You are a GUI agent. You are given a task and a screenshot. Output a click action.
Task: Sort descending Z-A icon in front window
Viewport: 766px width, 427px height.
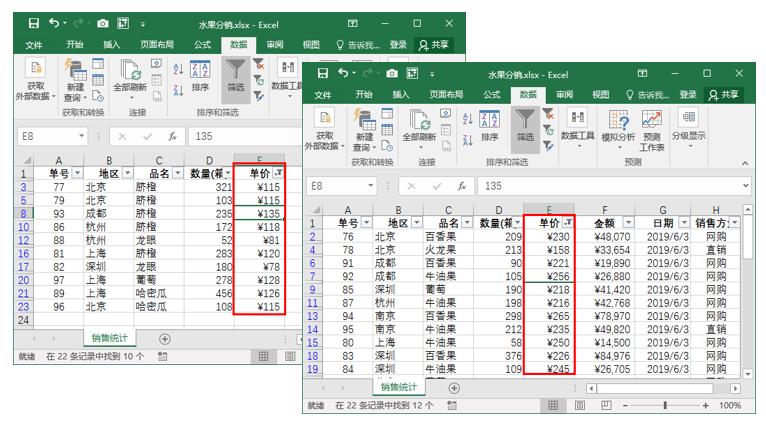tap(468, 140)
